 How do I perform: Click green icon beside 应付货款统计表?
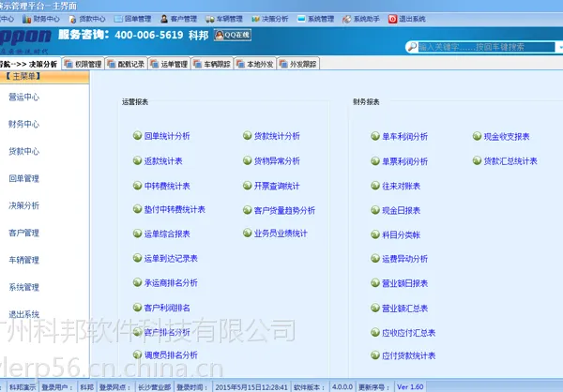(375, 355)
